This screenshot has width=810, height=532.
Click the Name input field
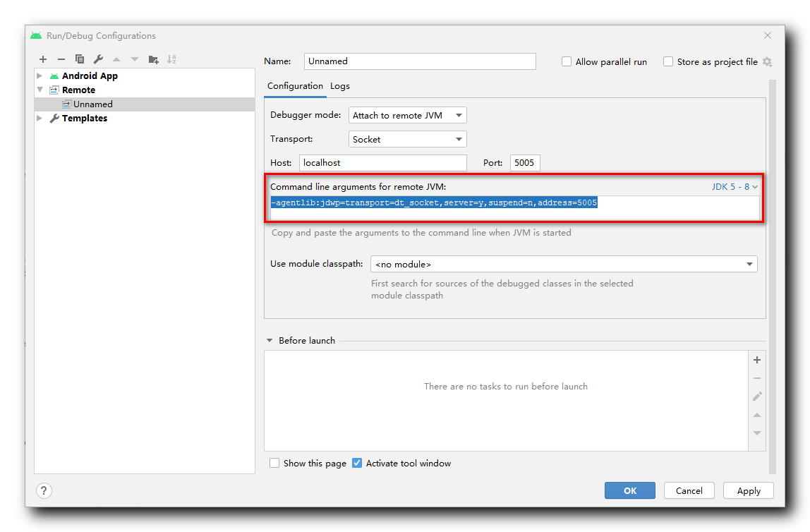click(420, 61)
